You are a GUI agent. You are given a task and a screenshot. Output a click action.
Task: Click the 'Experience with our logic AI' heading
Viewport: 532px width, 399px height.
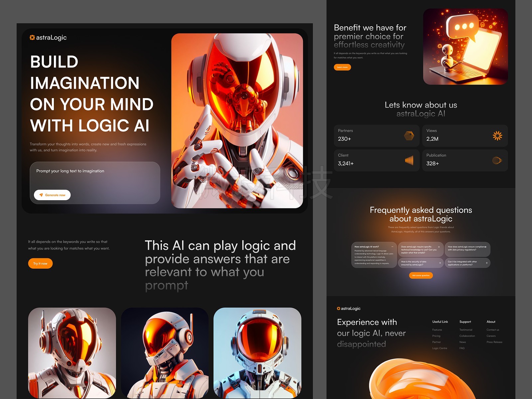[371, 333]
